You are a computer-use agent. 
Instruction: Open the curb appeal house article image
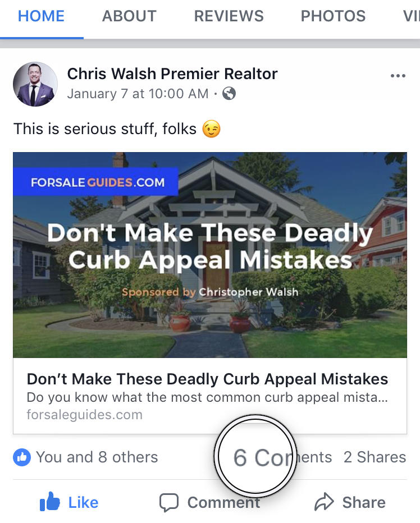[210, 255]
